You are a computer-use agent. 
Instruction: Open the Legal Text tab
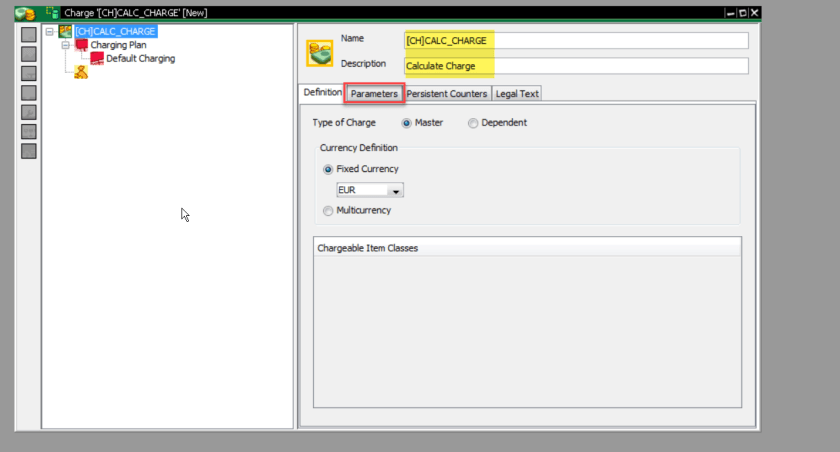pyautogui.click(x=517, y=94)
